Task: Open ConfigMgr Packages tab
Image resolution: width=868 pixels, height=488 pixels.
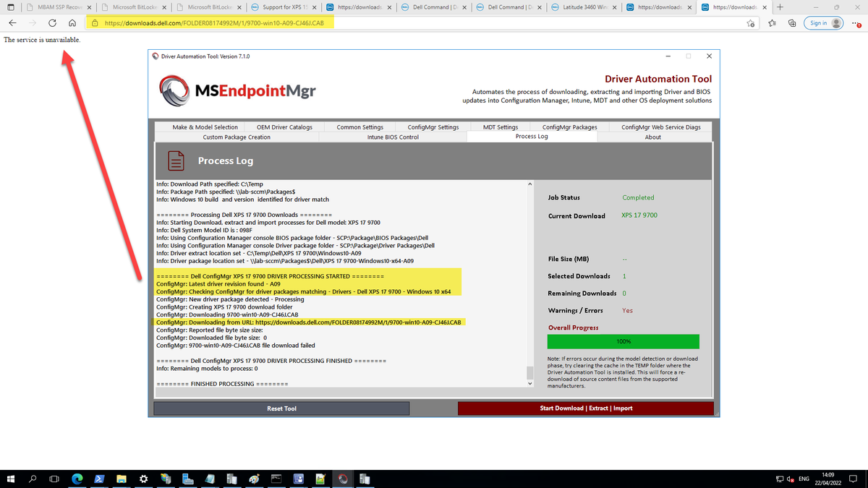Action: (570, 127)
